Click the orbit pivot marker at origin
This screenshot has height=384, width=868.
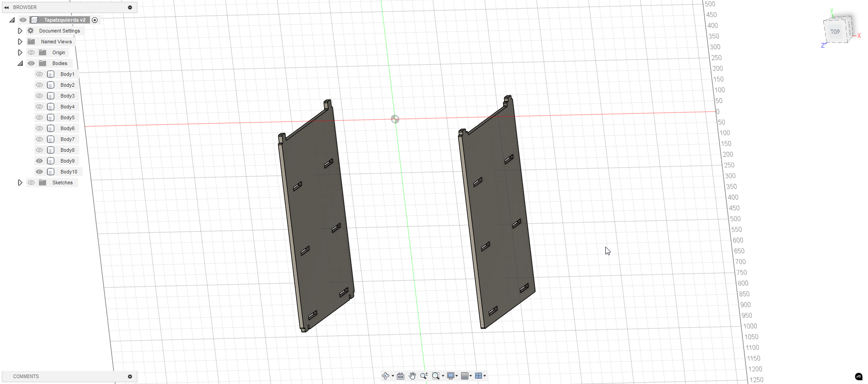[395, 119]
